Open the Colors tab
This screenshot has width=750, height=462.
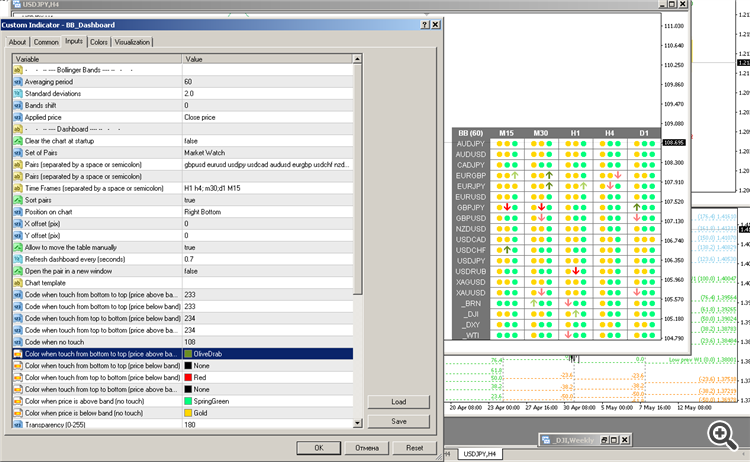point(99,42)
